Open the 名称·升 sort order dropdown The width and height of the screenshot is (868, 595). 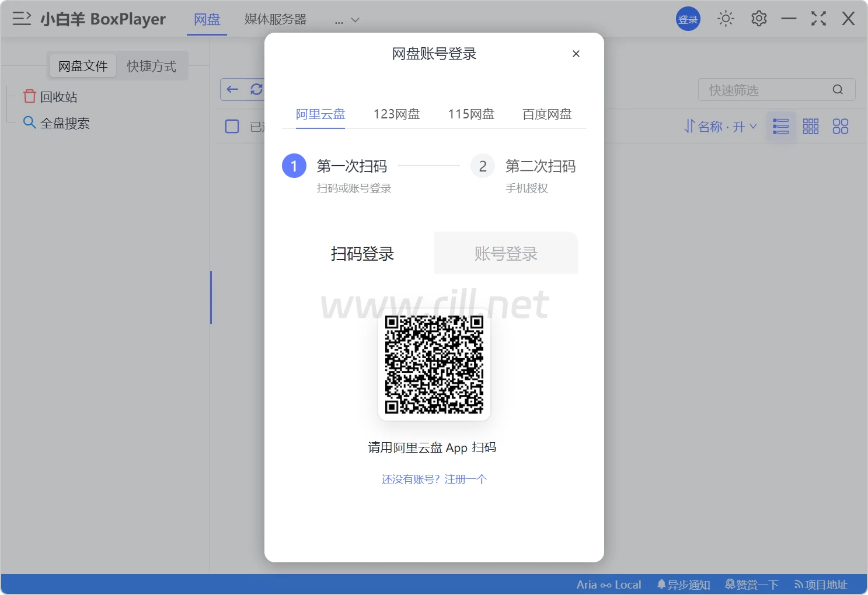tap(720, 127)
